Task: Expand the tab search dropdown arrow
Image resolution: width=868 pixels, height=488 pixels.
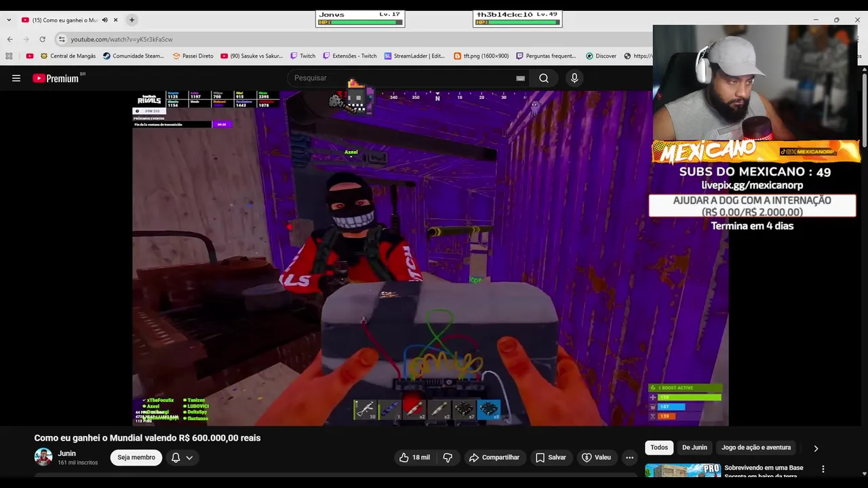Action: click(9, 20)
